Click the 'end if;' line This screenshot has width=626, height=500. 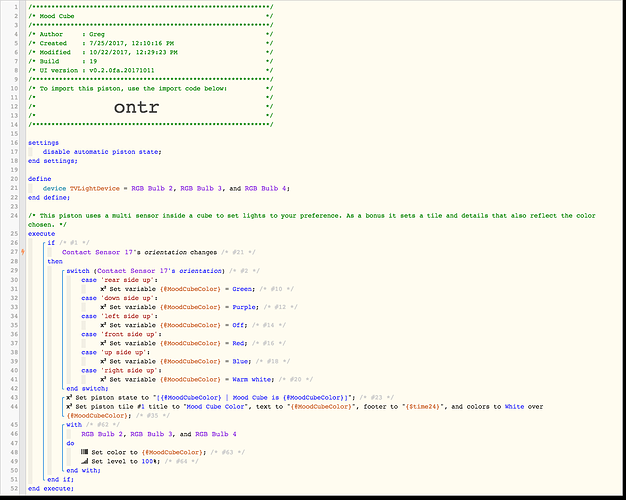(61, 480)
